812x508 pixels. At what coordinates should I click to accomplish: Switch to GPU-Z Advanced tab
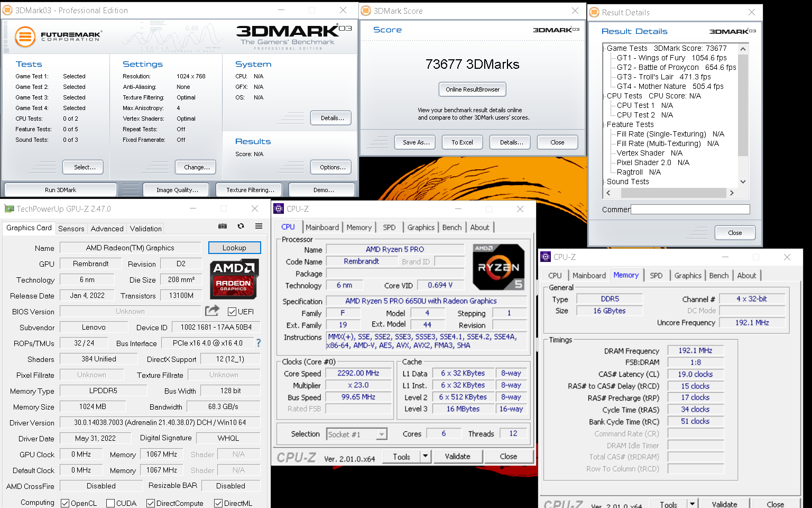(x=107, y=229)
